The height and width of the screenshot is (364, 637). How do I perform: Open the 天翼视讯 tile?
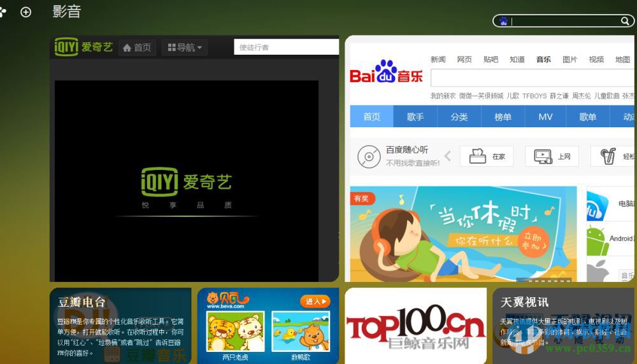(564, 326)
